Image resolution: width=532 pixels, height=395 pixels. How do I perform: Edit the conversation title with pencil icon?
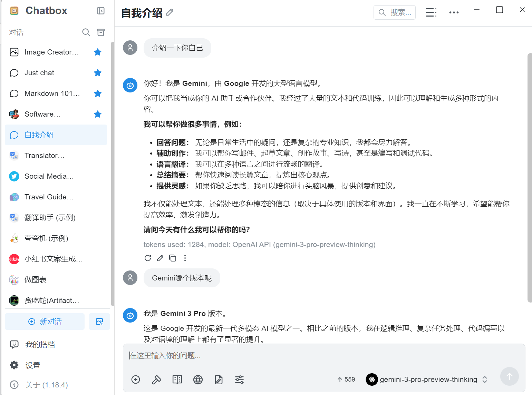[170, 13]
